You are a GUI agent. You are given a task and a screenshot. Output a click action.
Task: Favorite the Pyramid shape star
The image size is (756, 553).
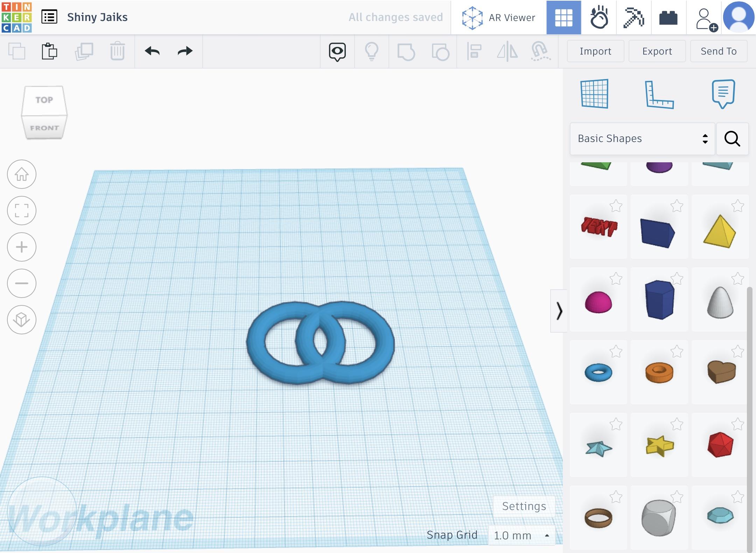tap(738, 206)
